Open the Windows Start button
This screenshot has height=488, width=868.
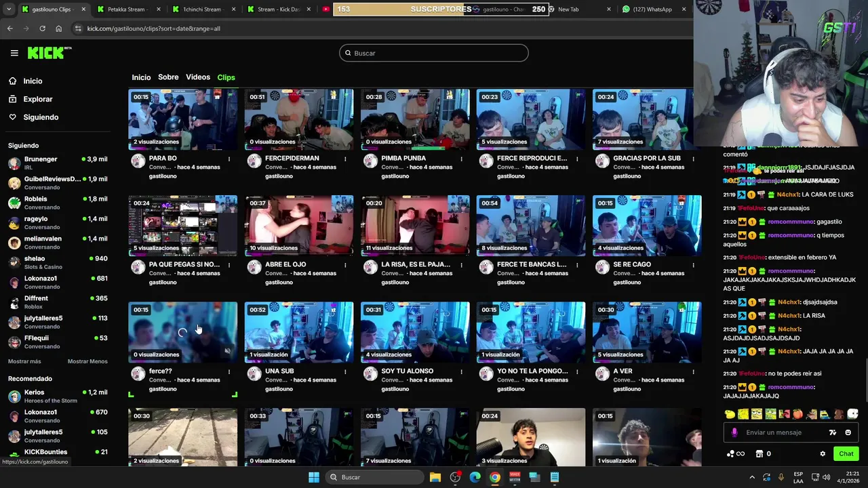click(314, 477)
